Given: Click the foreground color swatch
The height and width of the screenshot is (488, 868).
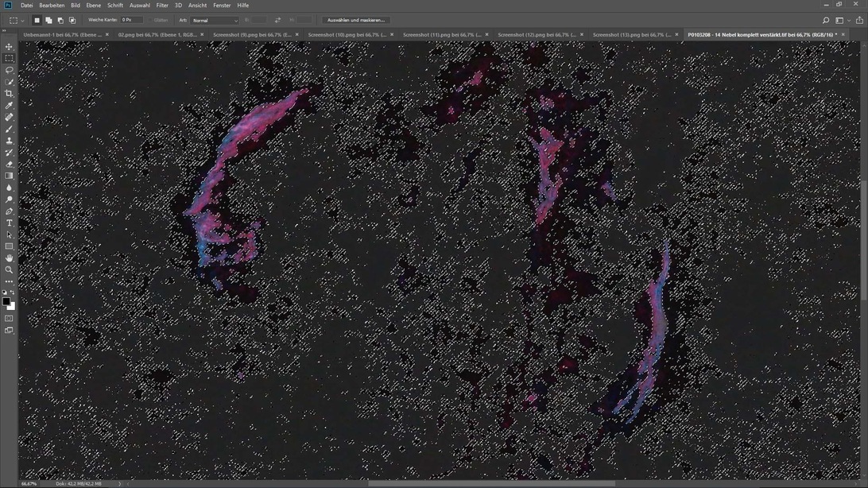Looking at the screenshot, I should click(6, 302).
